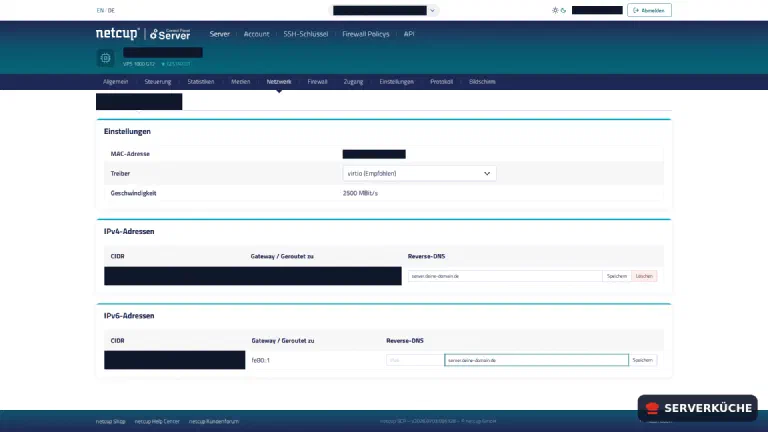Click the IPv4-Adressen heading
The height and width of the screenshot is (432, 768).
(129, 231)
